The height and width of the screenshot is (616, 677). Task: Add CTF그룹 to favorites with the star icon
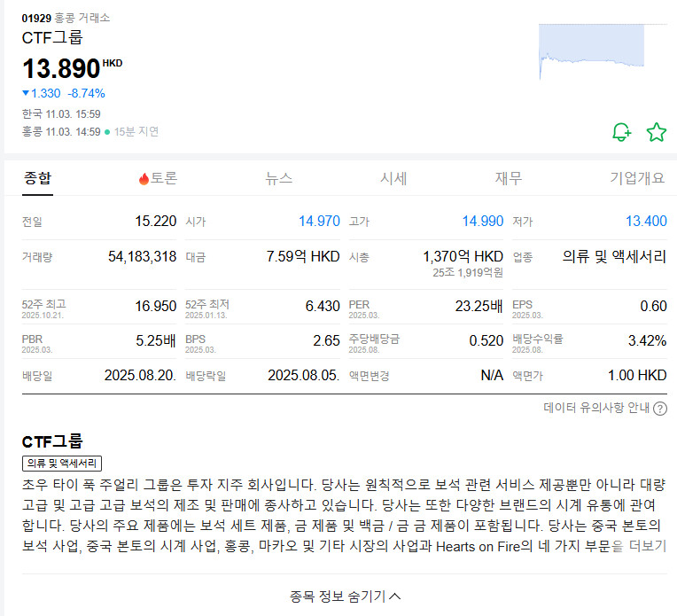click(657, 132)
